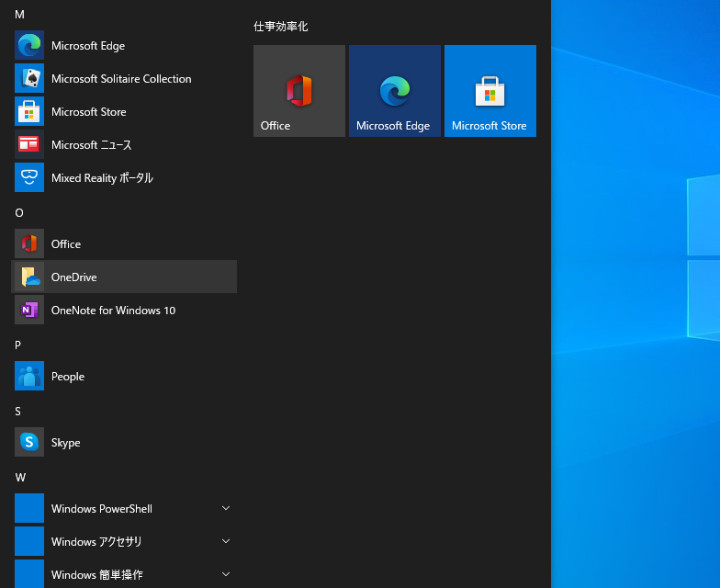Click the P letter group header

pyautogui.click(x=18, y=345)
